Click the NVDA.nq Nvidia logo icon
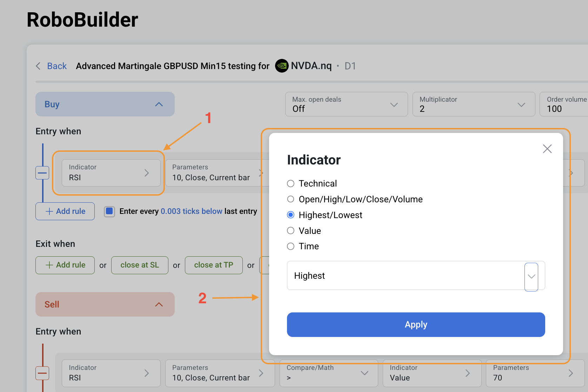The image size is (588, 392). coord(282,66)
